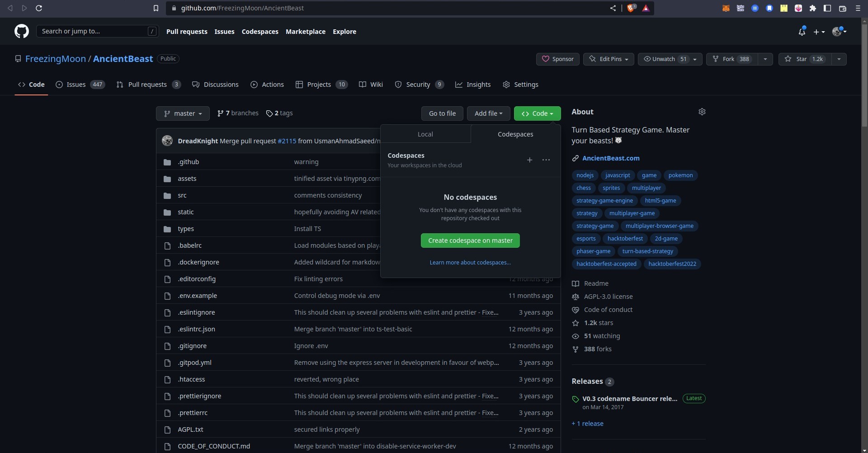Click the Sponsor heart button
Image resolution: width=868 pixels, height=453 pixels.
(557, 59)
